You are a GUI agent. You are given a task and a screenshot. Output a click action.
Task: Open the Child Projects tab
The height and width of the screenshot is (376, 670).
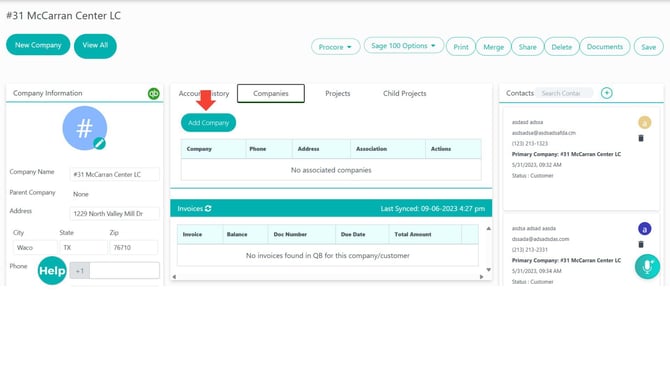[405, 93]
